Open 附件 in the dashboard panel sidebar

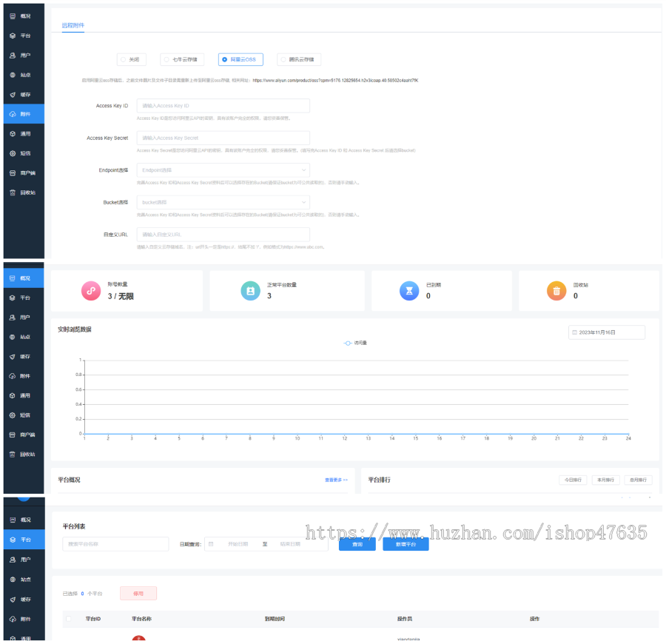(24, 376)
